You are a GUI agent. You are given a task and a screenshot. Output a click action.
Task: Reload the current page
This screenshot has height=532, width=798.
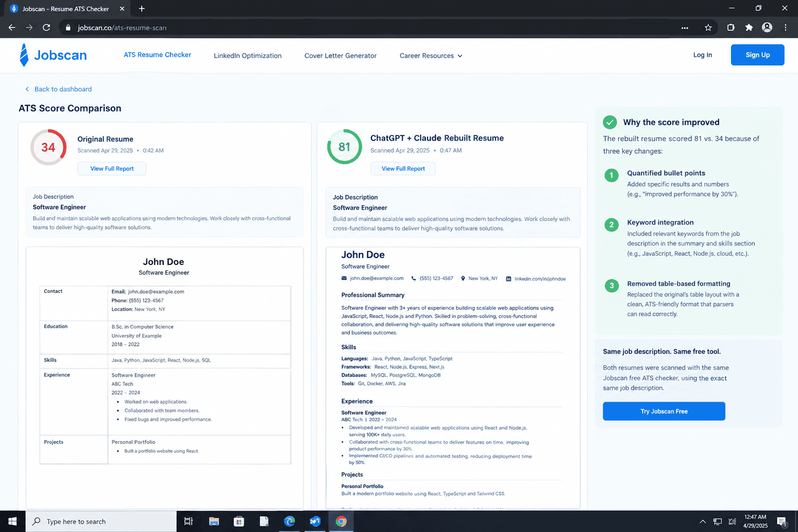(46, 28)
